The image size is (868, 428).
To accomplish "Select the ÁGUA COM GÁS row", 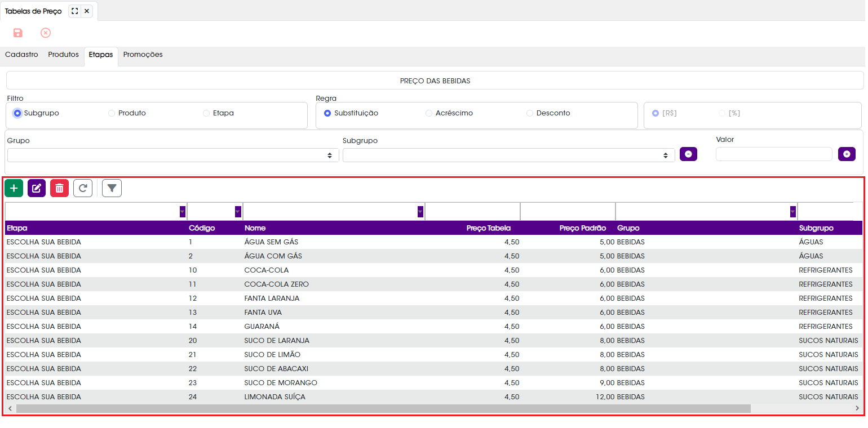I will pyautogui.click(x=433, y=256).
